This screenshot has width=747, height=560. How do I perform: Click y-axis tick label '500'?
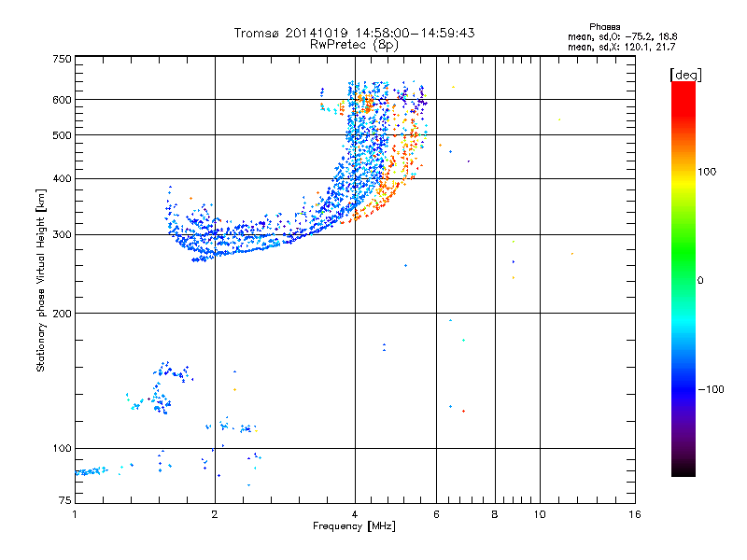tap(62, 135)
